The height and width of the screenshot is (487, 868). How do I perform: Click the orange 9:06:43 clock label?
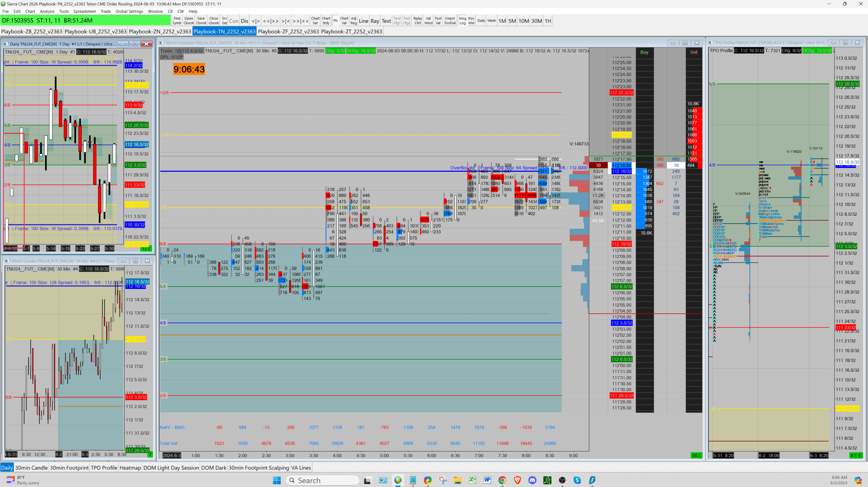click(x=189, y=69)
